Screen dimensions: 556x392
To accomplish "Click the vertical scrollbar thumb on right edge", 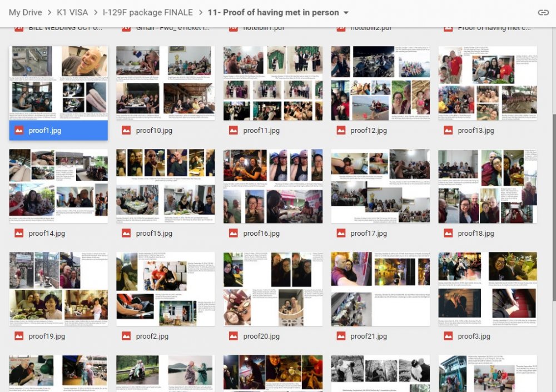I will 554,207.
